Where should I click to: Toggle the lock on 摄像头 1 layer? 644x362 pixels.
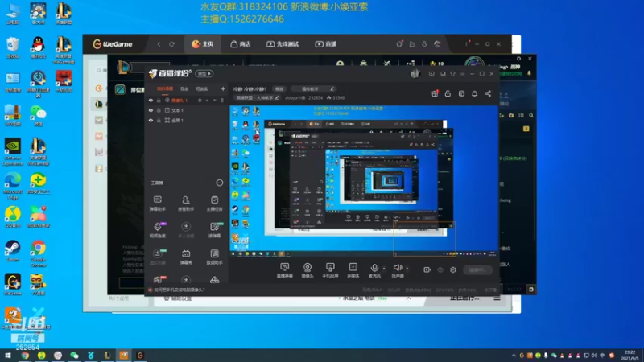[159, 100]
